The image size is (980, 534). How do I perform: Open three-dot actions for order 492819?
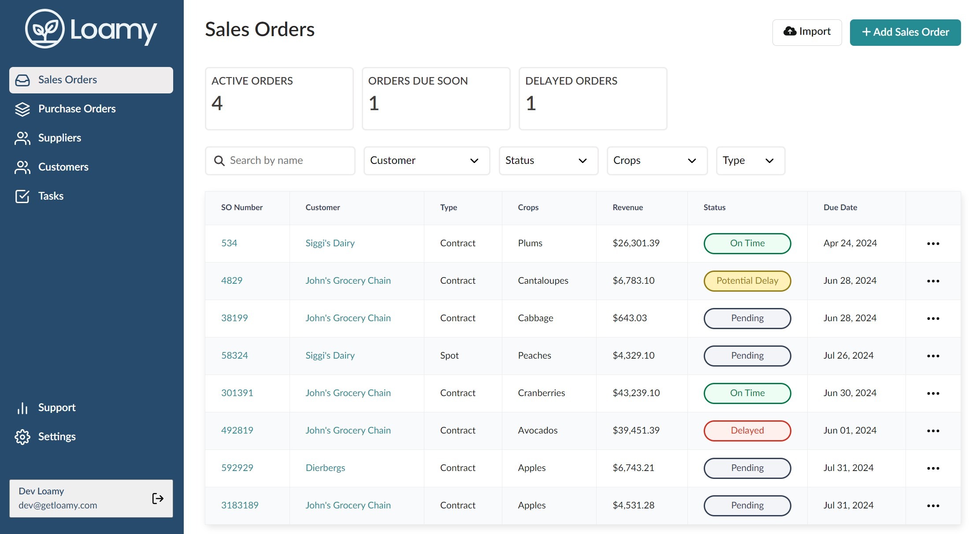click(x=933, y=431)
